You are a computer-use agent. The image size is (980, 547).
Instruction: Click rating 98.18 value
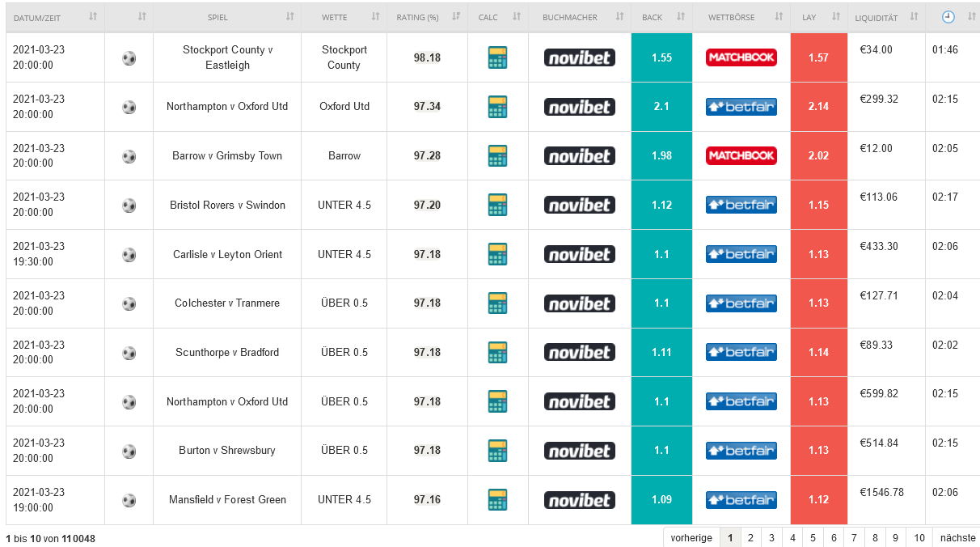coord(427,57)
